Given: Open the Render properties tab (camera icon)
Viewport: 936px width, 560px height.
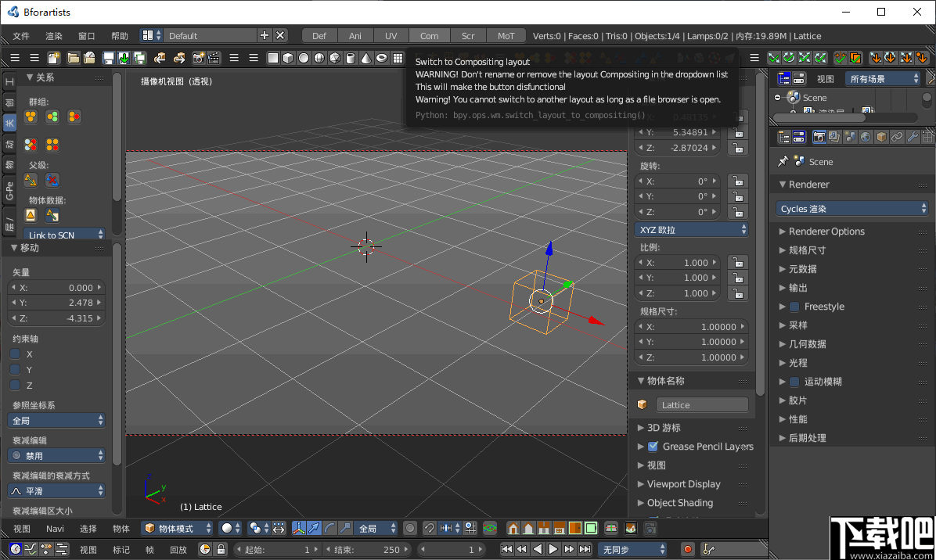Looking at the screenshot, I should tap(819, 137).
